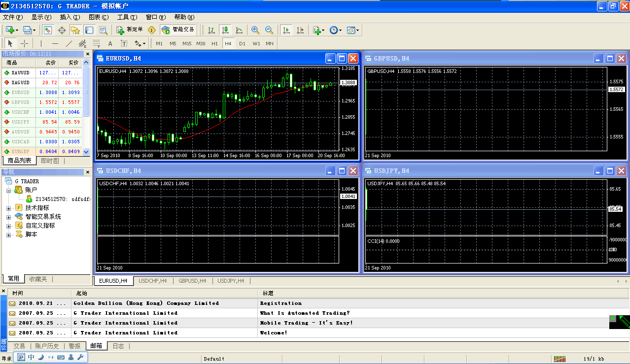Select the USDJPY,H4 chart tab

coord(231,281)
